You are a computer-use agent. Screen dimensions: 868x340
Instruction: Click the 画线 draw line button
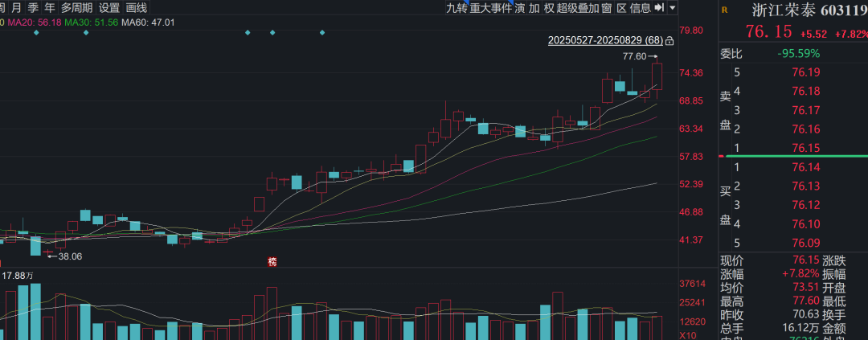pos(137,8)
